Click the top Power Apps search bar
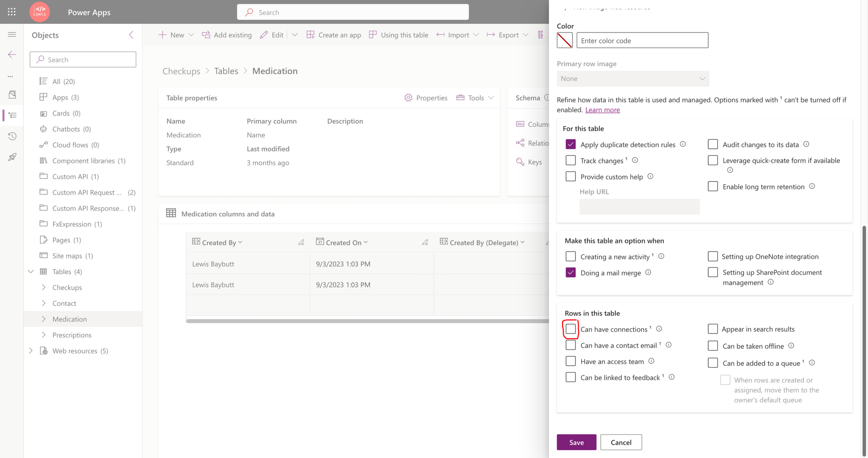 pyautogui.click(x=353, y=12)
